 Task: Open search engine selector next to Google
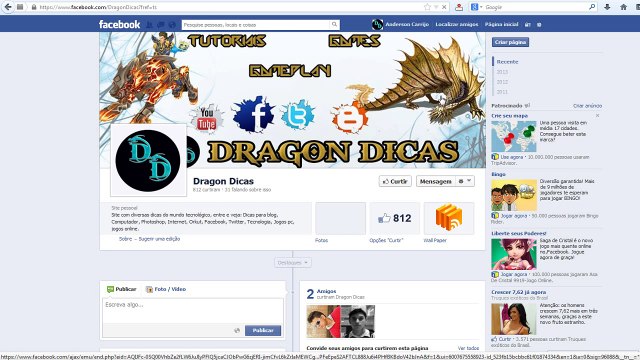(476, 7)
